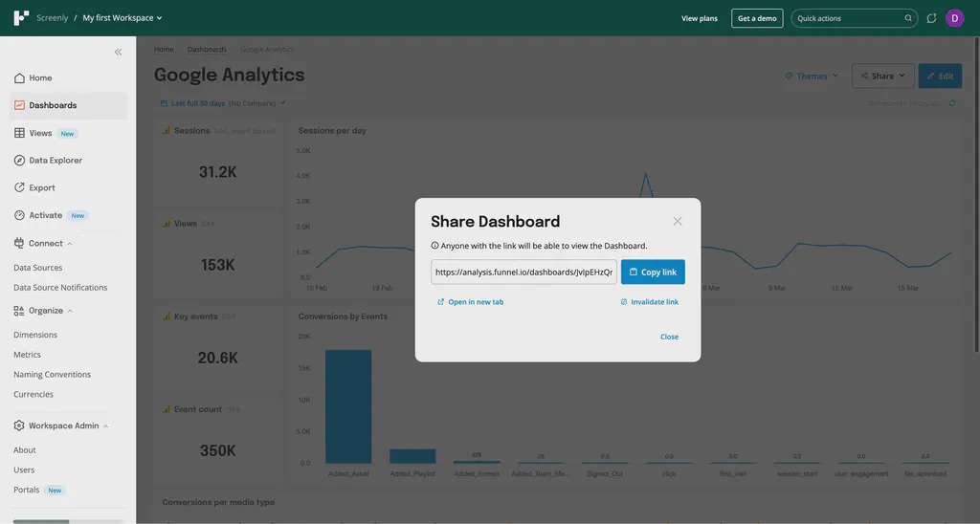Open Views in sidebar
This screenshot has width=980, height=524.
coord(69,133)
